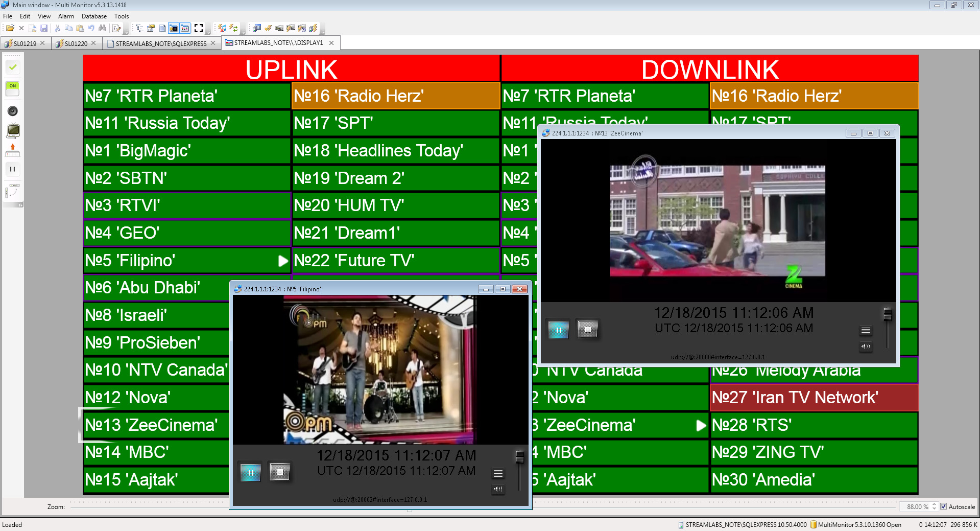The height and width of the screenshot is (531, 980).
Task: Click the edit notes pencil icon
Action: 116,28
